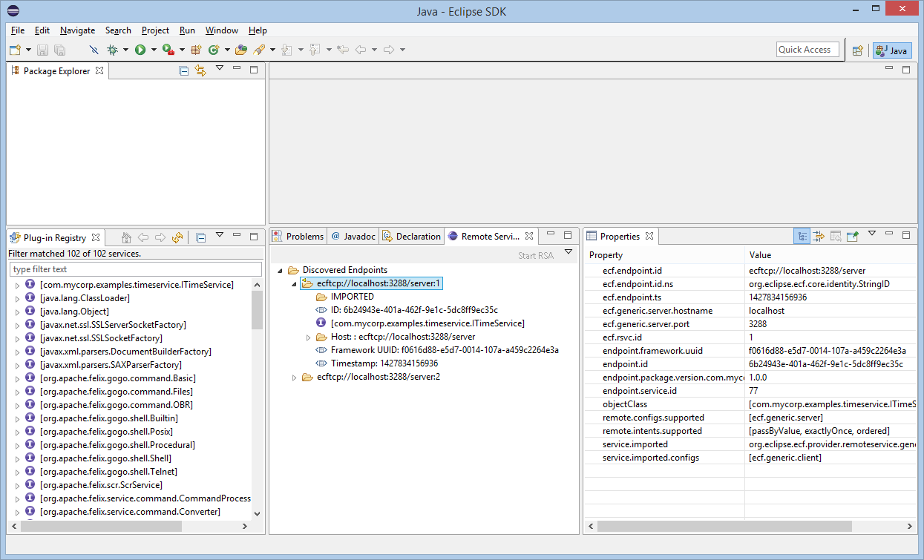Image resolution: width=924 pixels, height=560 pixels.
Task: Click the New Java Class icon
Action: tap(213, 50)
